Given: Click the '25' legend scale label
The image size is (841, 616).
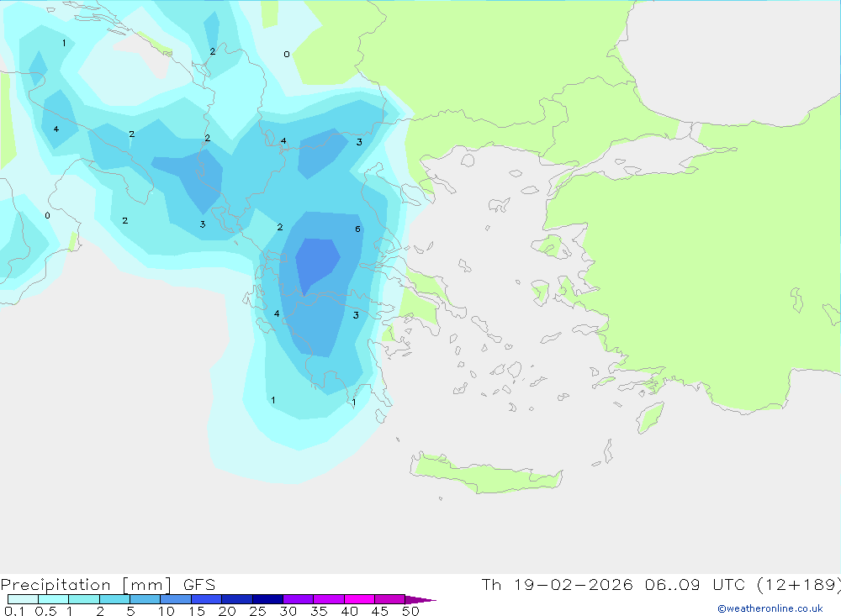Looking at the screenshot, I should click(x=257, y=611).
